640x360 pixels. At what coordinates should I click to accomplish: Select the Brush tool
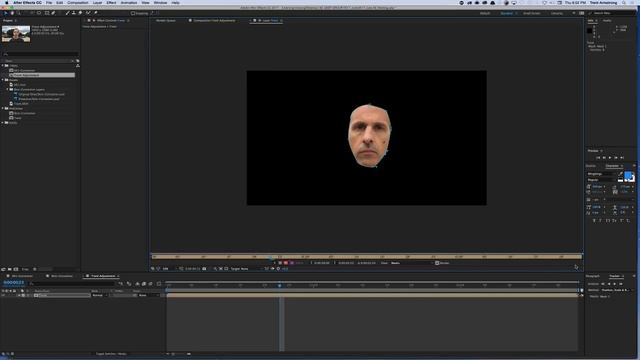[67, 13]
